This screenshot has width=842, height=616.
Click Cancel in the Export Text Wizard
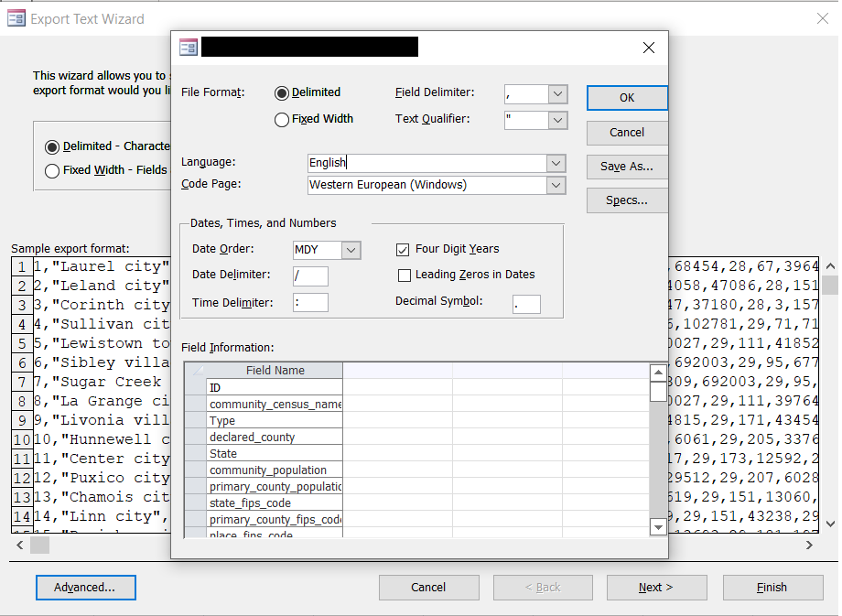coord(428,588)
